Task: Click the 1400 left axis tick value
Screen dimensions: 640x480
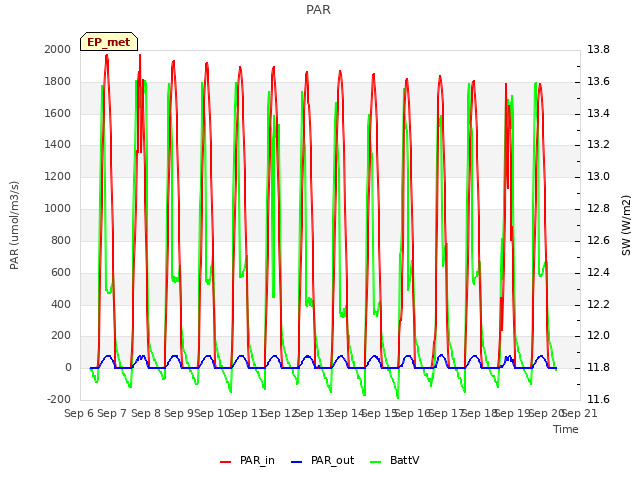Action: coord(58,144)
